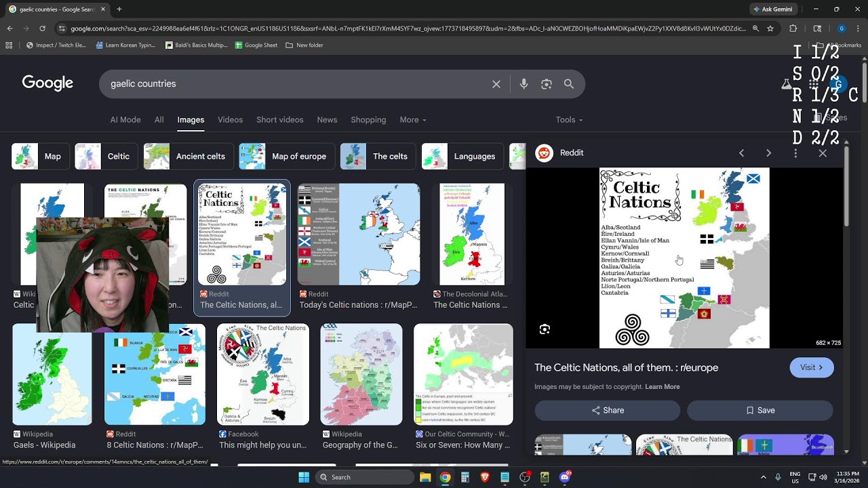Open the Google Sheet bookmark
This screenshot has height=488, width=868.
(x=256, y=45)
